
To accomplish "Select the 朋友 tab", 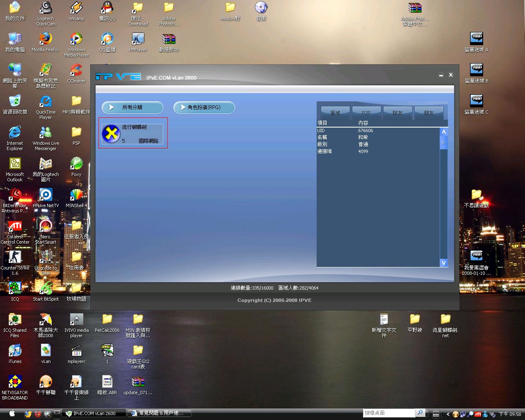I will 429,112.
